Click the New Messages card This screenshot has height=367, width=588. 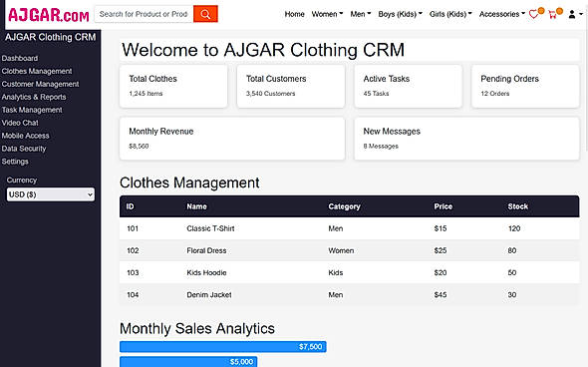[x=466, y=139]
